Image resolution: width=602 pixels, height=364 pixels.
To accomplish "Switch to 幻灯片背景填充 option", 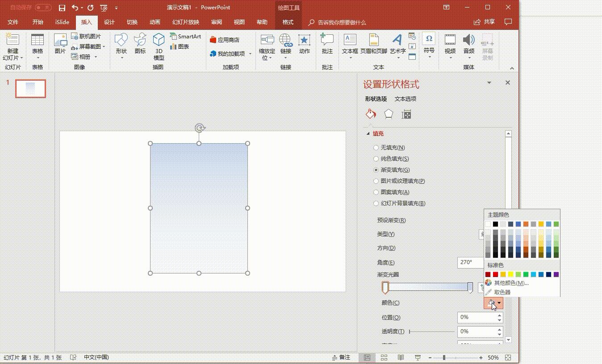I will click(376, 203).
